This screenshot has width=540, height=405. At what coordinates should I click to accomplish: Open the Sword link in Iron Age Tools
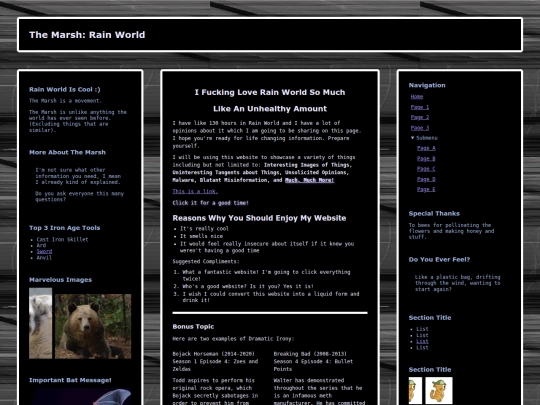point(44,251)
